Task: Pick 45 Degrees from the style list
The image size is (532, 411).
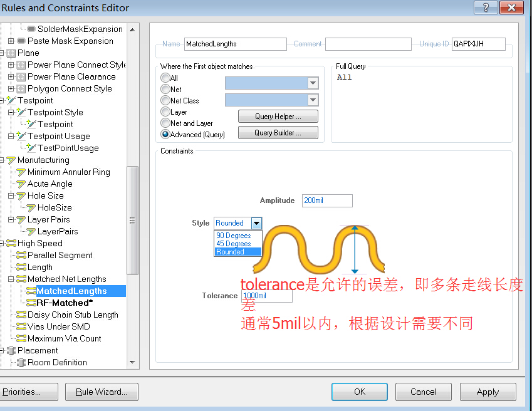Action: click(x=233, y=244)
